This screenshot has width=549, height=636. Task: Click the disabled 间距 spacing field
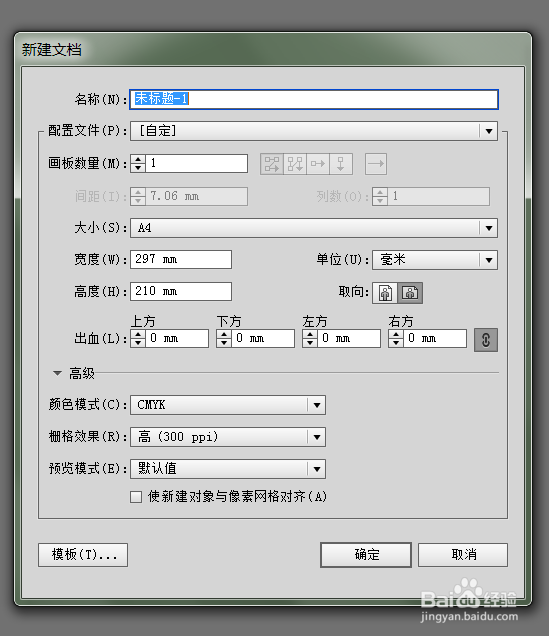pyautogui.click(x=197, y=197)
